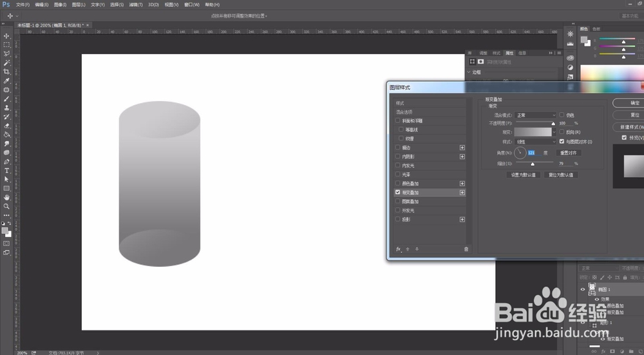Click the plus button beside 投影
This screenshot has width=644, height=355.
point(462,220)
